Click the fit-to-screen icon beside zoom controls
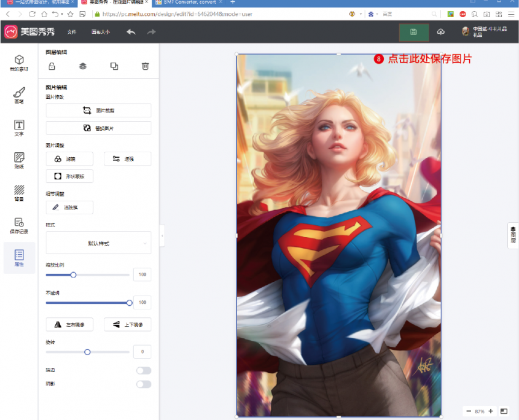The width and height of the screenshot is (519, 420). click(x=504, y=411)
